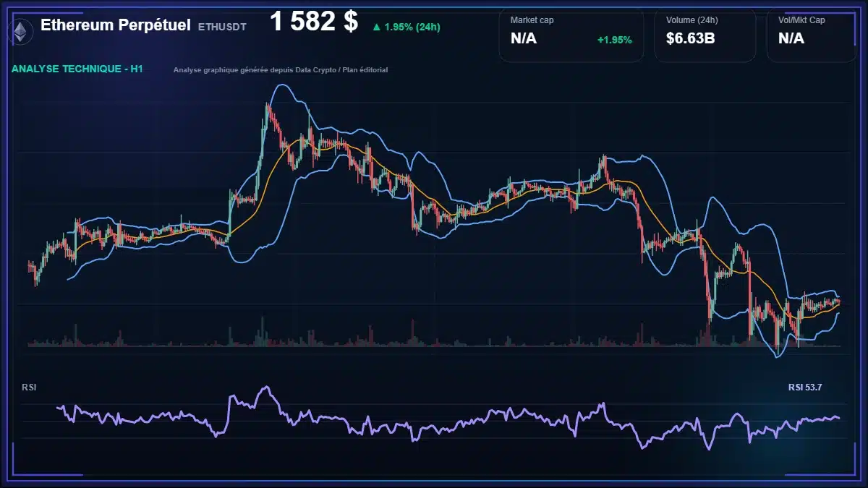Click the Volume (24h) label
Image resolution: width=868 pixels, height=488 pixels.
click(692, 20)
